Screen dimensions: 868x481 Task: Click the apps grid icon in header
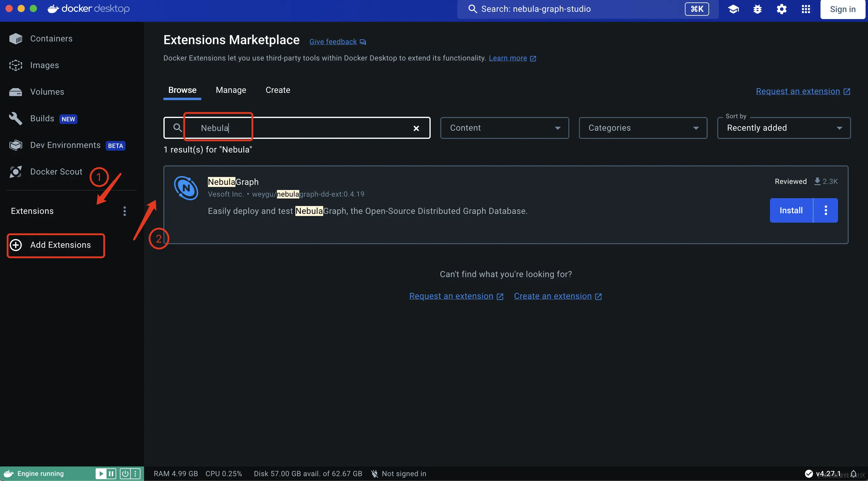[x=806, y=9]
